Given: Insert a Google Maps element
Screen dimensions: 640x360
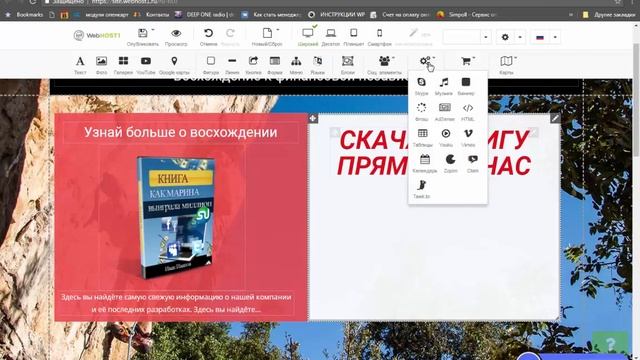Looking at the screenshot, I should coord(174,64).
